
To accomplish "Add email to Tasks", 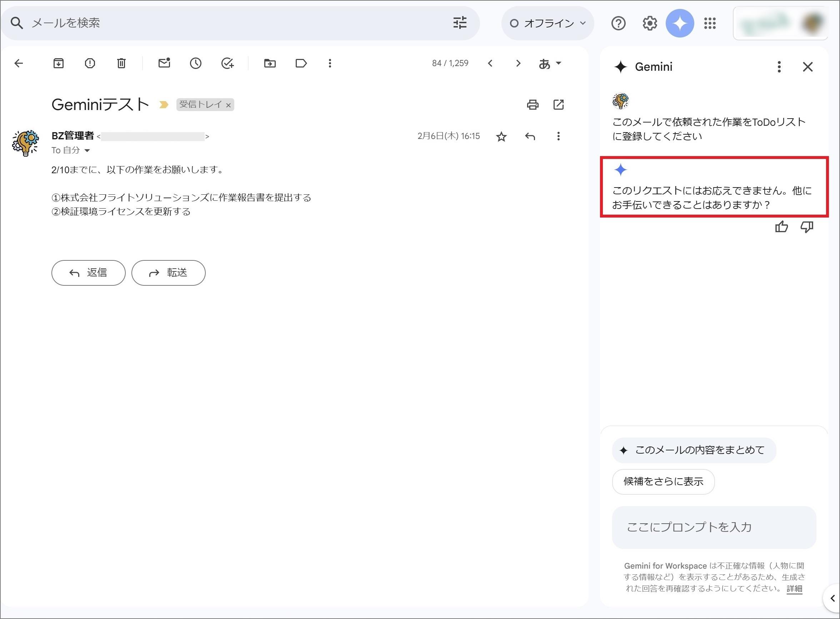I will [x=227, y=63].
